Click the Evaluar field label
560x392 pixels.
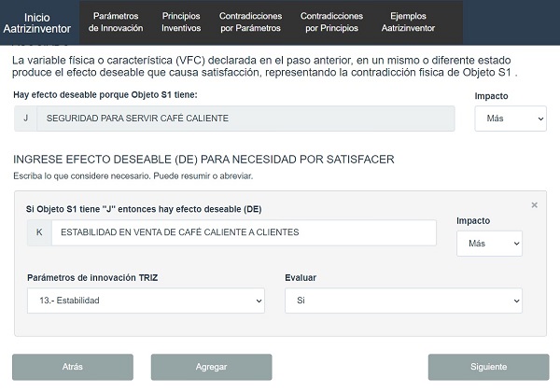click(301, 277)
